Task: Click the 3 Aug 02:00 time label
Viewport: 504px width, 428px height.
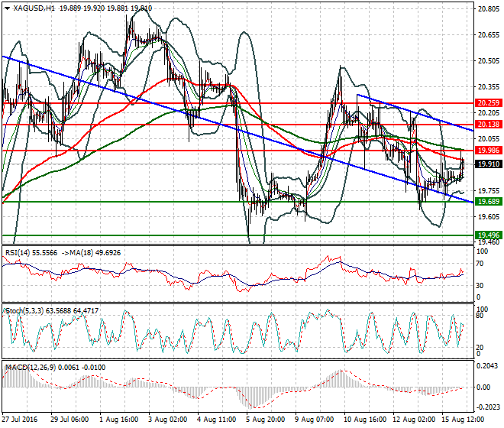Action: click(x=168, y=420)
